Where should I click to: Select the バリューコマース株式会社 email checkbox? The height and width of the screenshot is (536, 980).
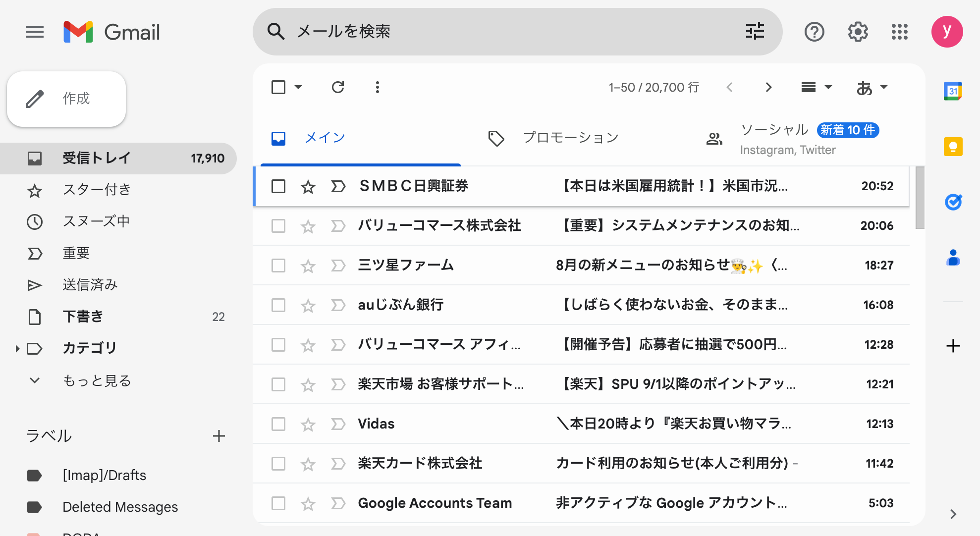click(278, 226)
